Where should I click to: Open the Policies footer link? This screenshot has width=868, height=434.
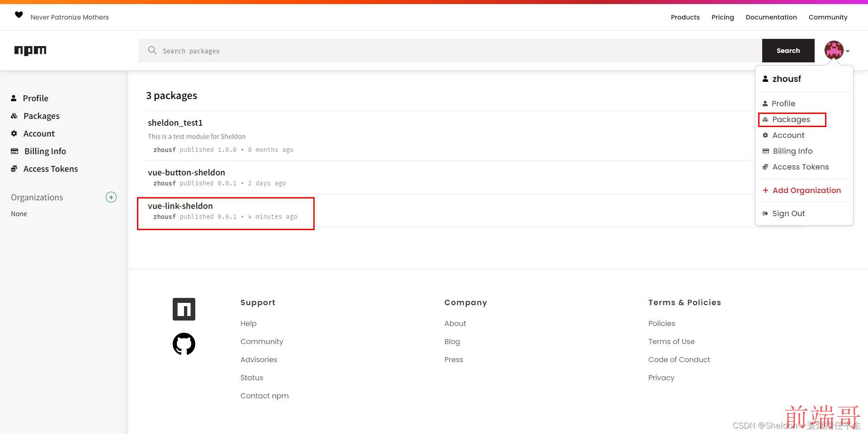pyautogui.click(x=662, y=323)
